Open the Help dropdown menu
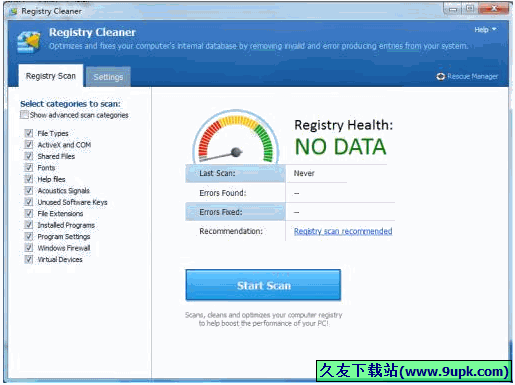Image resolution: width=515 pixels, height=385 pixels. pos(485,30)
